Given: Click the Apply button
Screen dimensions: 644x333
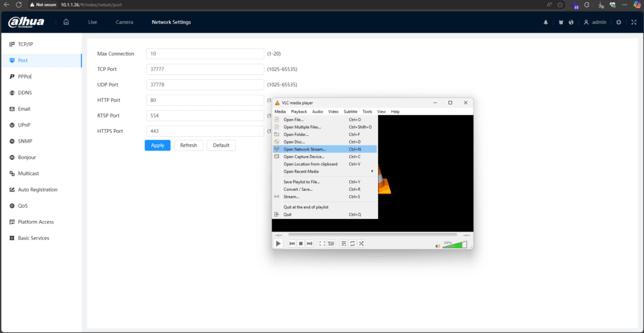Looking at the screenshot, I should point(157,145).
